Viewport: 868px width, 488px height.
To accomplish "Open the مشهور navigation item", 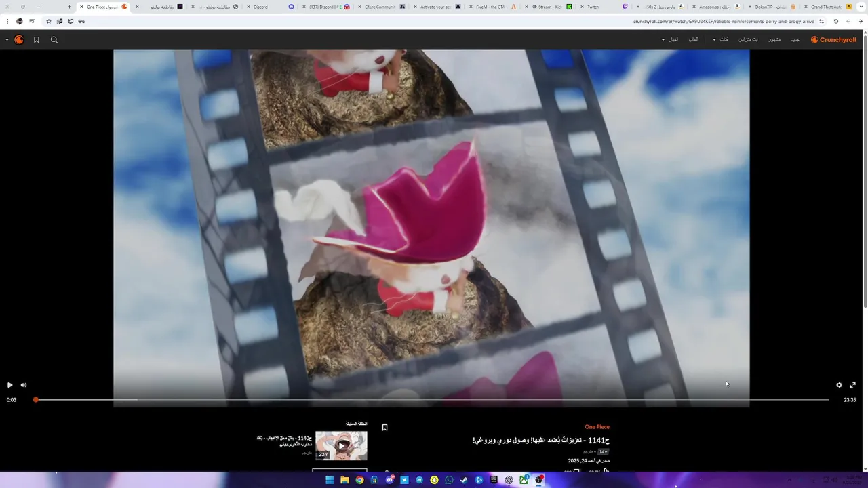I will pyautogui.click(x=774, y=39).
